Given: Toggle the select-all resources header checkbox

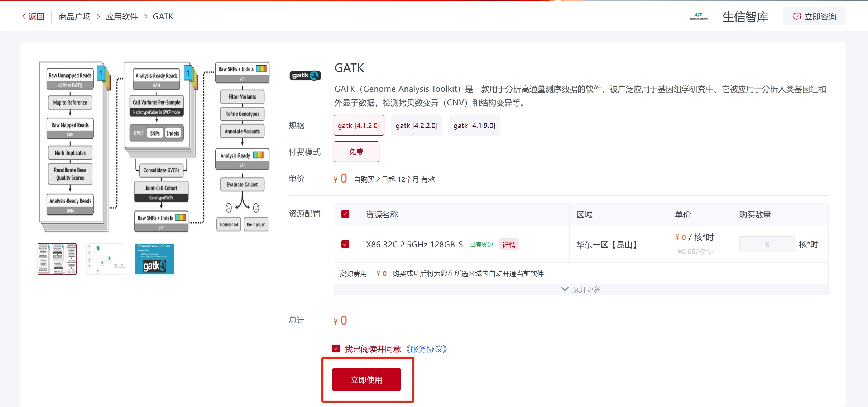Looking at the screenshot, I should coord(345,214).
